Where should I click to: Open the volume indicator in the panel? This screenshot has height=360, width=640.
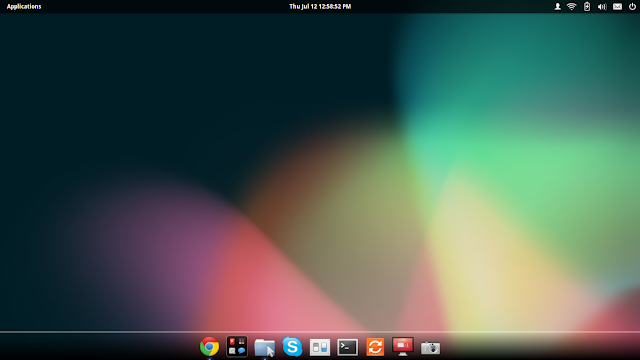click(602, 7)
